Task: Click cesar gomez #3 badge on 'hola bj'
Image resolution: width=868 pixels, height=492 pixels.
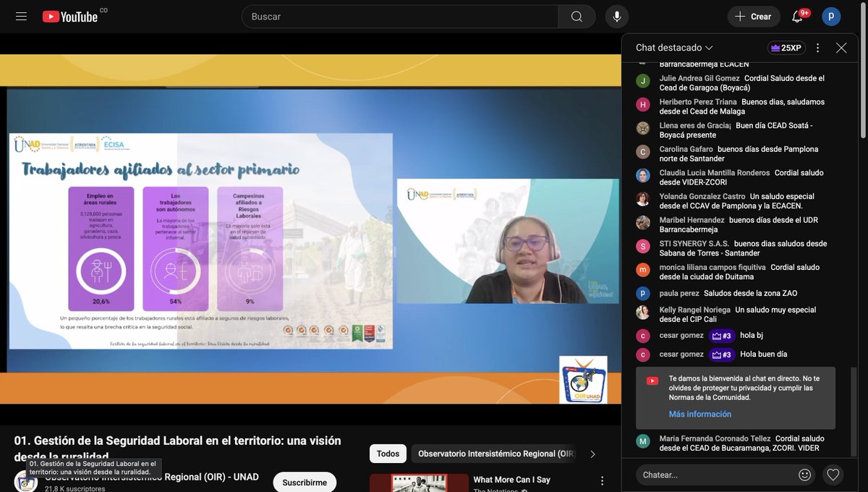Action: (x=722, y=336)
